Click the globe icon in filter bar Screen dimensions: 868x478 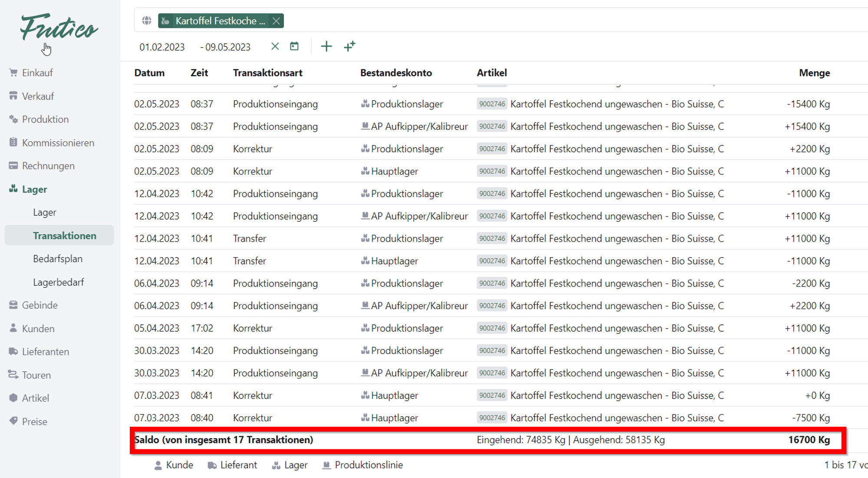(147, 21)
